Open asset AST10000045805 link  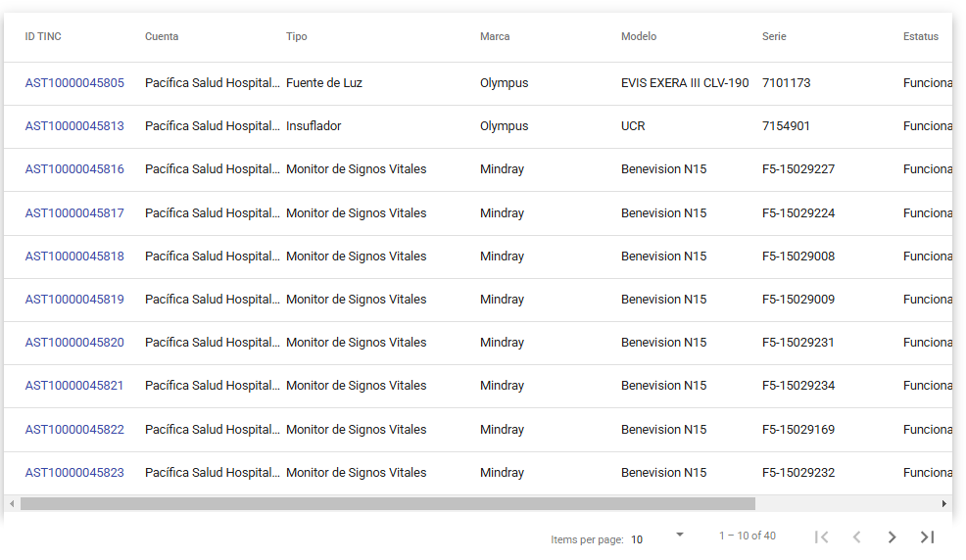pos(74,83)
